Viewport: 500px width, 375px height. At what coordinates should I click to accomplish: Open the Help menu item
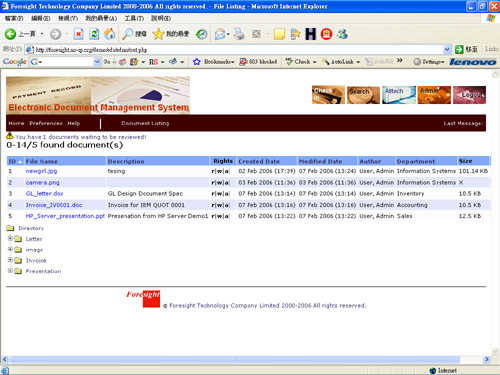74,123
